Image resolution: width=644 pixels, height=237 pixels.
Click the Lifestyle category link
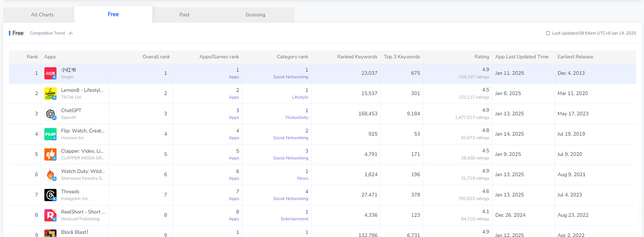coord(300,97)
